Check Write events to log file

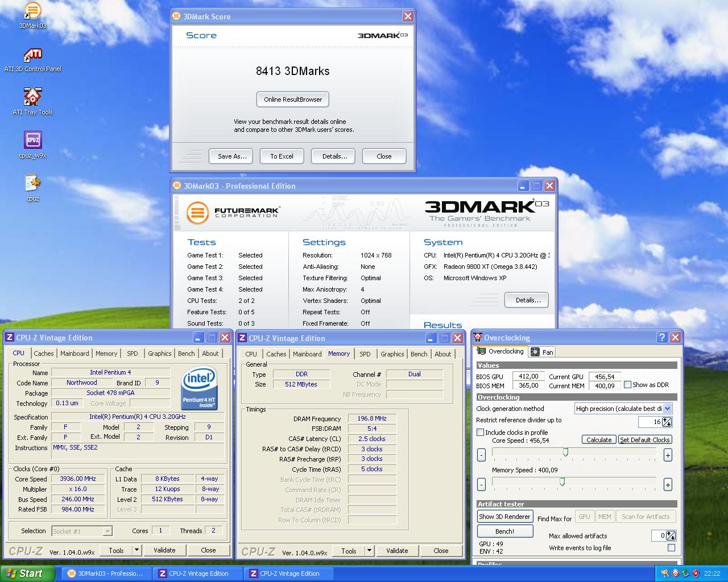click(x=671, y=548)
